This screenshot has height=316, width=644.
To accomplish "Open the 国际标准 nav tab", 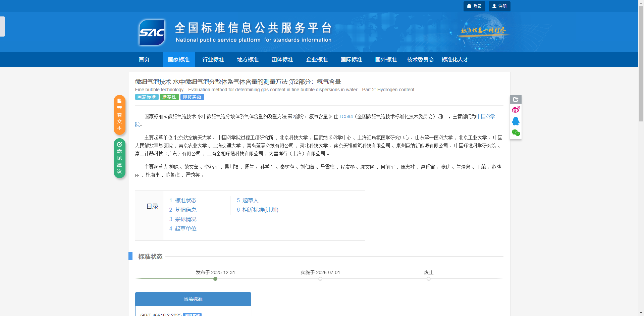I will 351,59.
